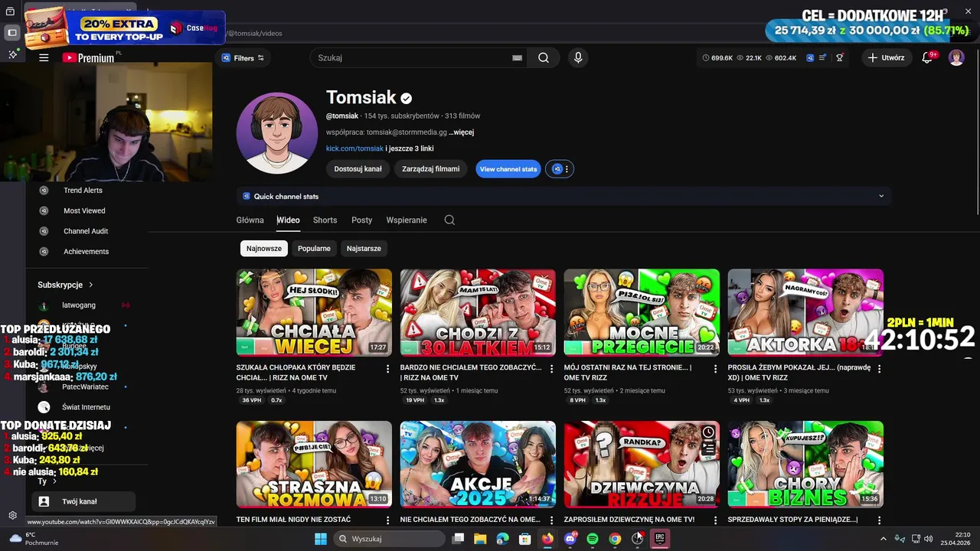Viewport: 980px width, 551px height.
Task: Click the Tomsiak channel profile picture
Action: [276, 133]
